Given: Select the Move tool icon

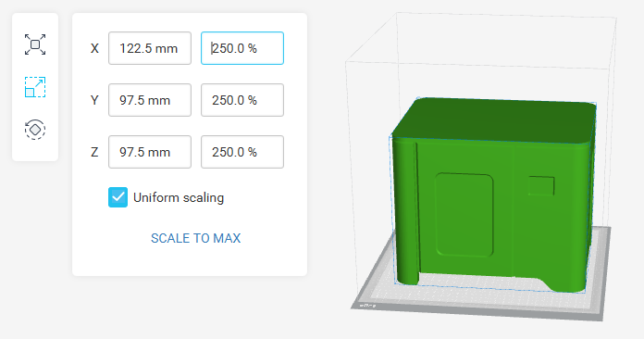Looking at the screenshot, I should [35, 44].
